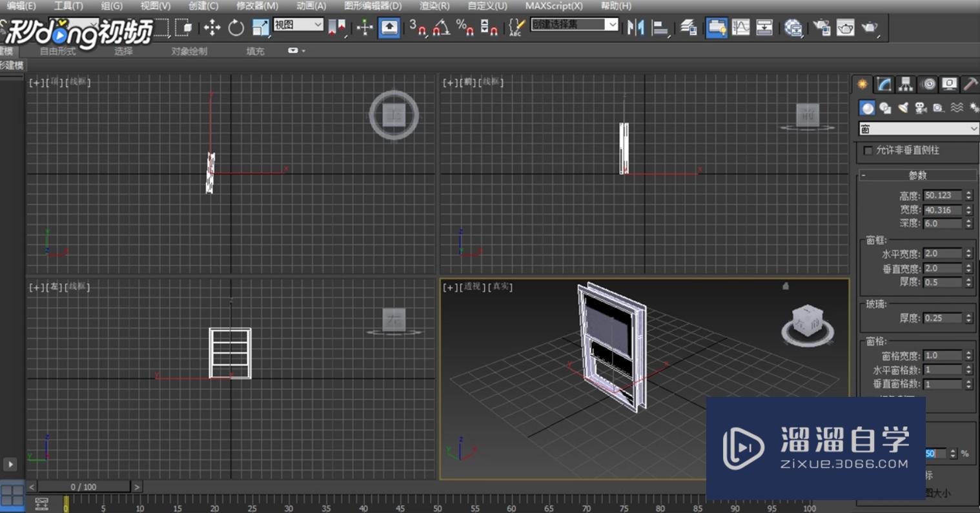Click the Use Pivot Point Center icon
The width and height of the screenshot is (980, 513).
pyautogui.click(x=337, y=27)
